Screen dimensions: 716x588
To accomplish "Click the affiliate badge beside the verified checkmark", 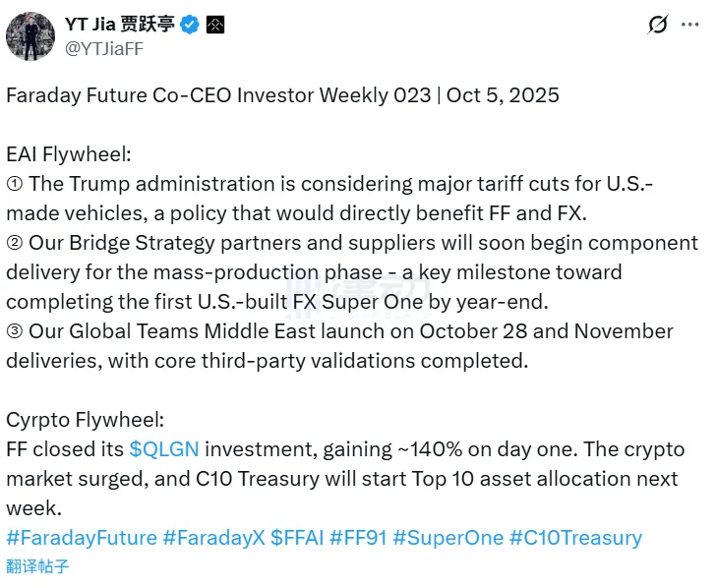I will 214,25.
